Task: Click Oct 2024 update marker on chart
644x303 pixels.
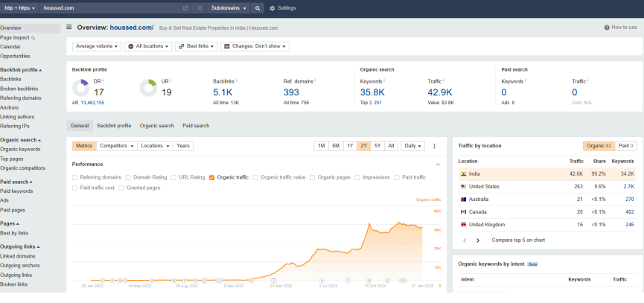Action: pyautogui.click(x=369, y=281)
